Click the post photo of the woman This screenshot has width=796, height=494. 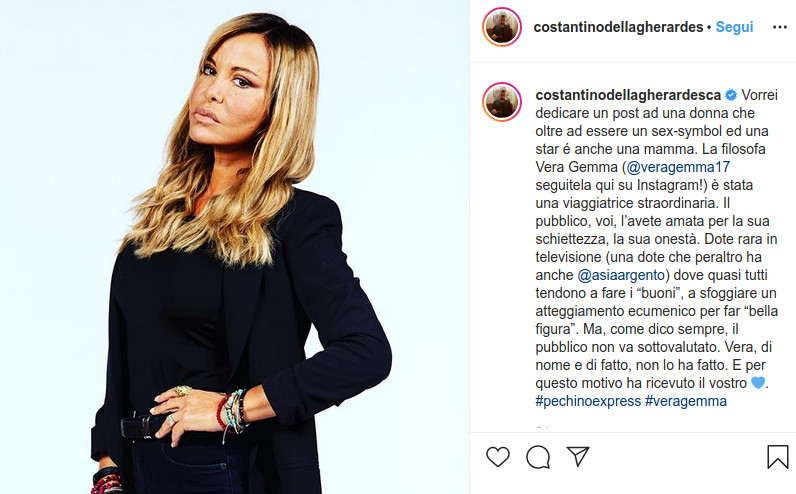[235, 247]
